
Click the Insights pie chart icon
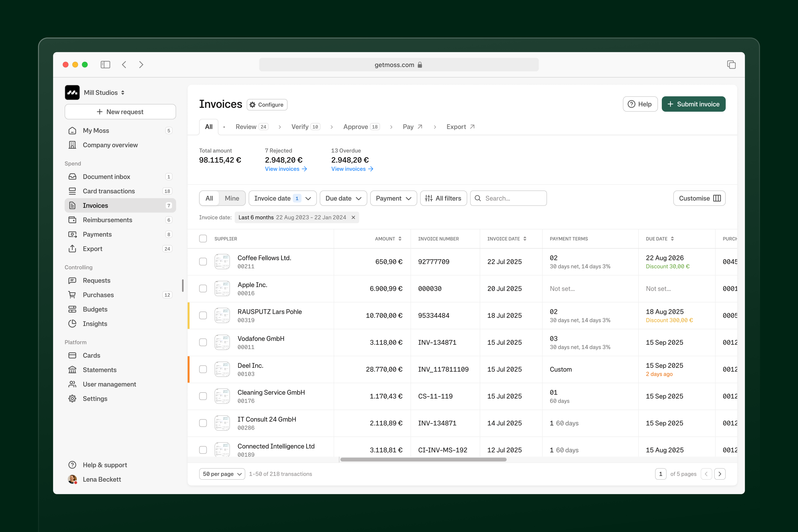(72, 324)
